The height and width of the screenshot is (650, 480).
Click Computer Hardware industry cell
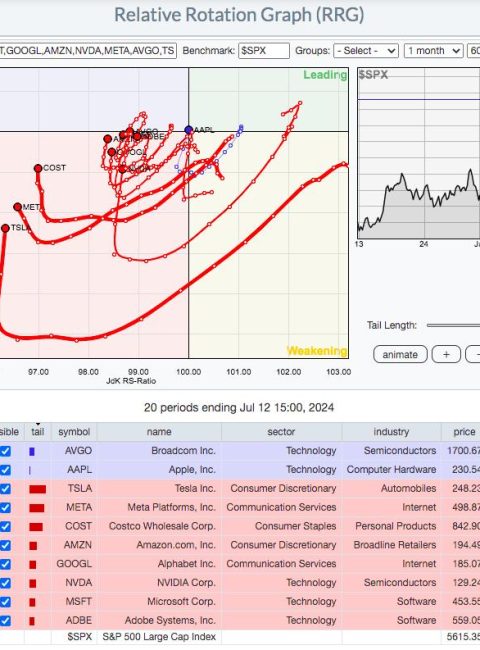click(x=391, y=470)
